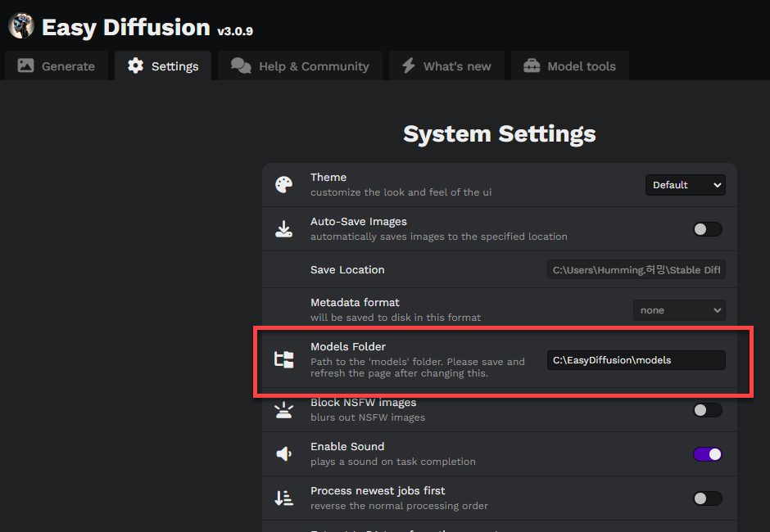Click the Block NSFW images label

pyautogui.click(x=364, y=403)
